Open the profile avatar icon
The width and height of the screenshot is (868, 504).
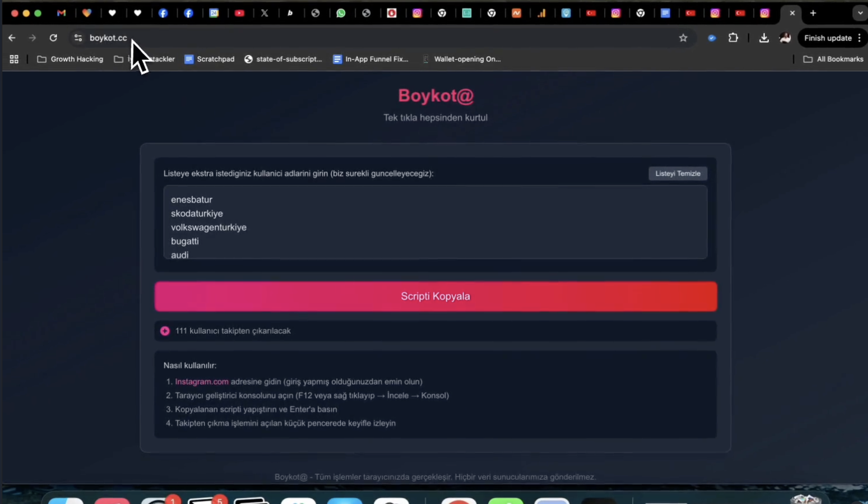point(785,38)
